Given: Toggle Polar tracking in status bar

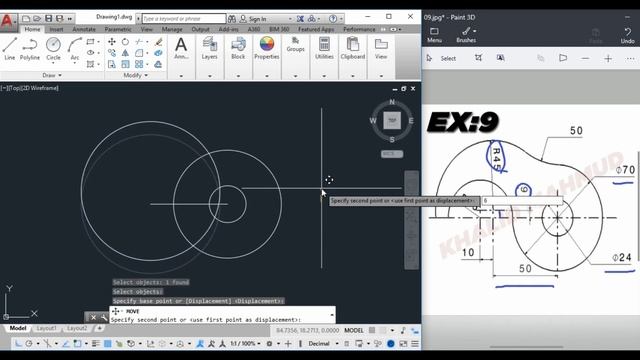Looking at the screenshot, I should point(29,344).
